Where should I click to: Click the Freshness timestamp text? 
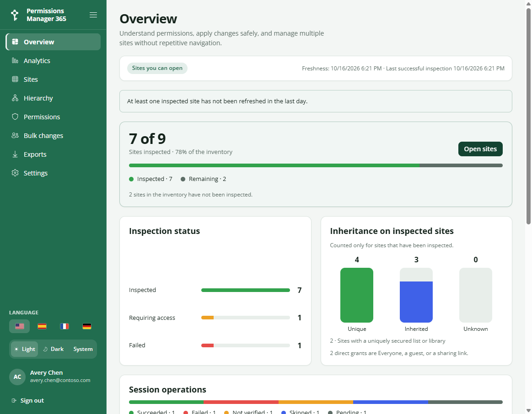click(x=403, y=69)
